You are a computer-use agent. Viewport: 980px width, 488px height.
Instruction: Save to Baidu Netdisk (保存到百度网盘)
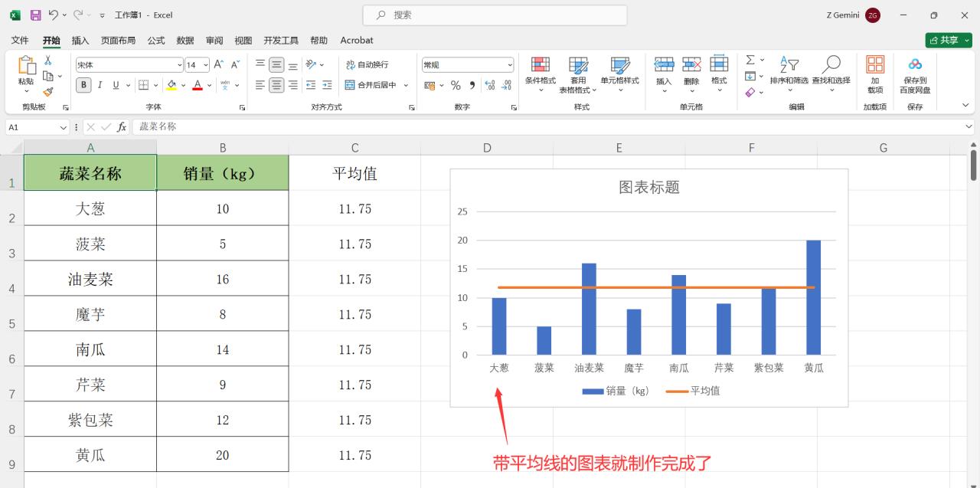tap(915, 74)
